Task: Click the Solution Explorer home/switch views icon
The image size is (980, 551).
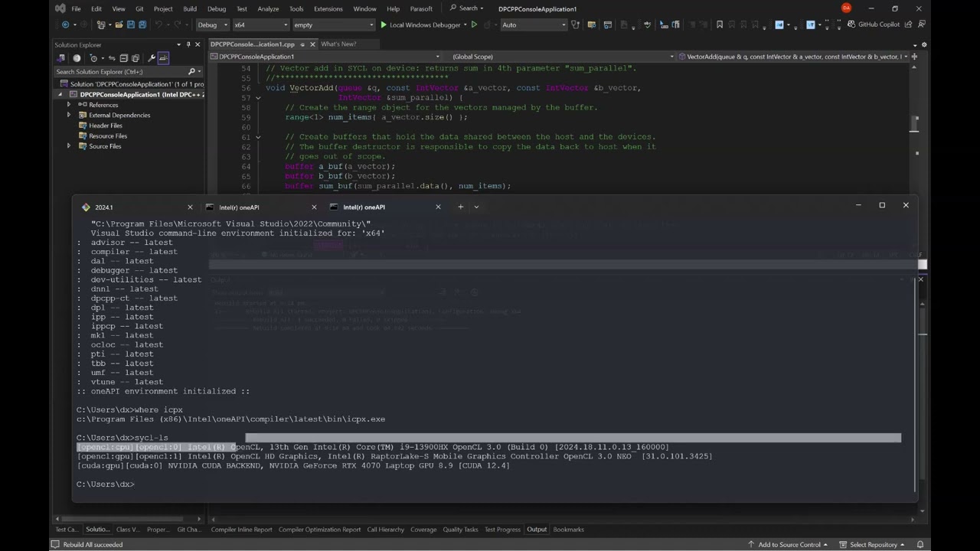Action: (61, 58)
